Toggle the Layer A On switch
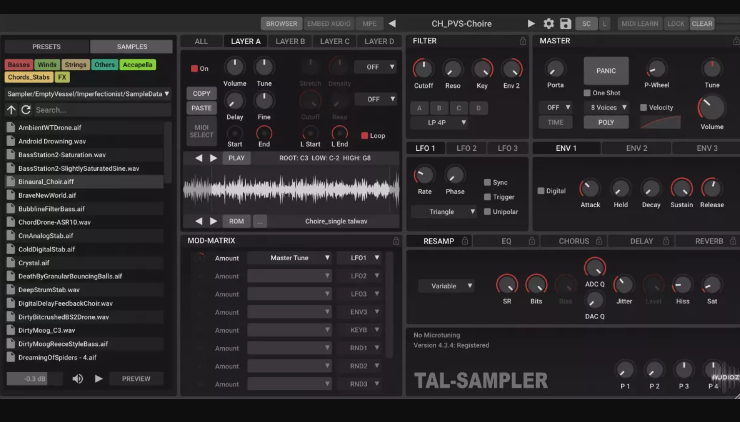This screenshot has width=740, height=422. click(x=194, y=68)
